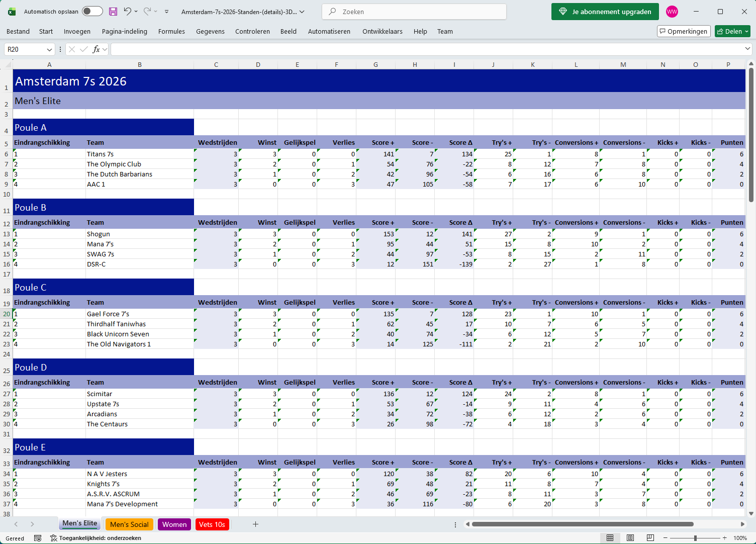Click Toegankelijkheid: onderzoeken status
Screen dimensions: 756x544
96,538
